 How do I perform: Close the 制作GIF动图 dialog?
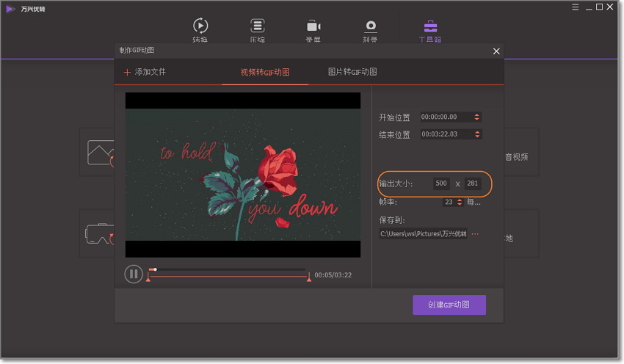pyautogui.click(x=496, y=51)
